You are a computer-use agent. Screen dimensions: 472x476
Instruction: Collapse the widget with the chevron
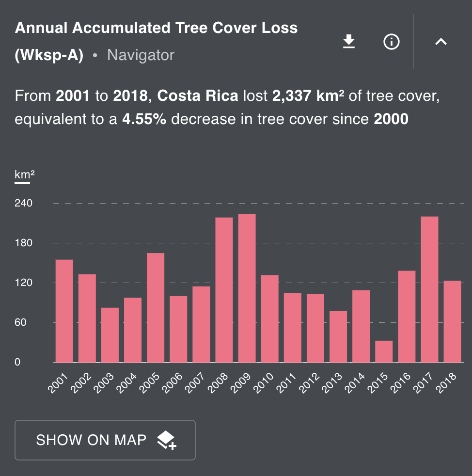(441, 42)
